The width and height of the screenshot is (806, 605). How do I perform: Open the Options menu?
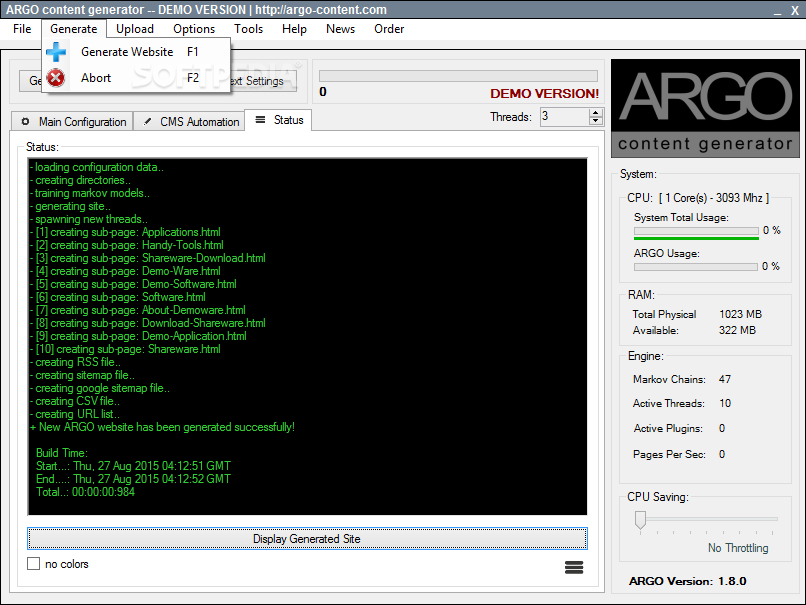(194, 29)
